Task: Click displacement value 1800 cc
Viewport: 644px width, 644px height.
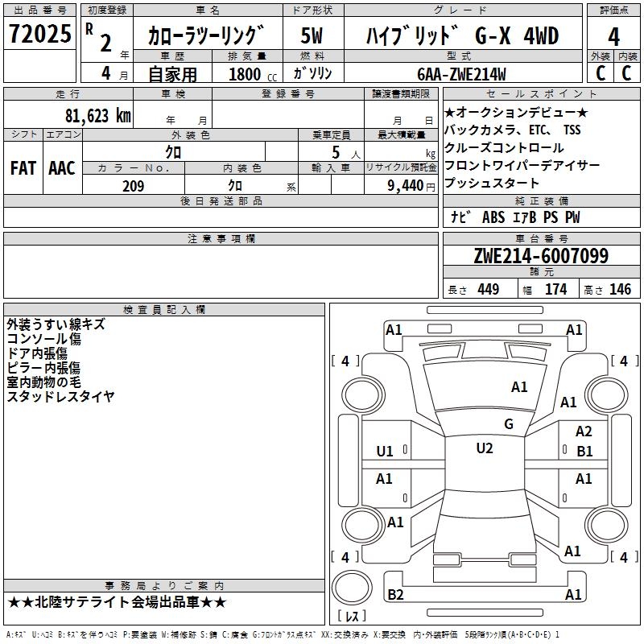Action: [253, 75]
